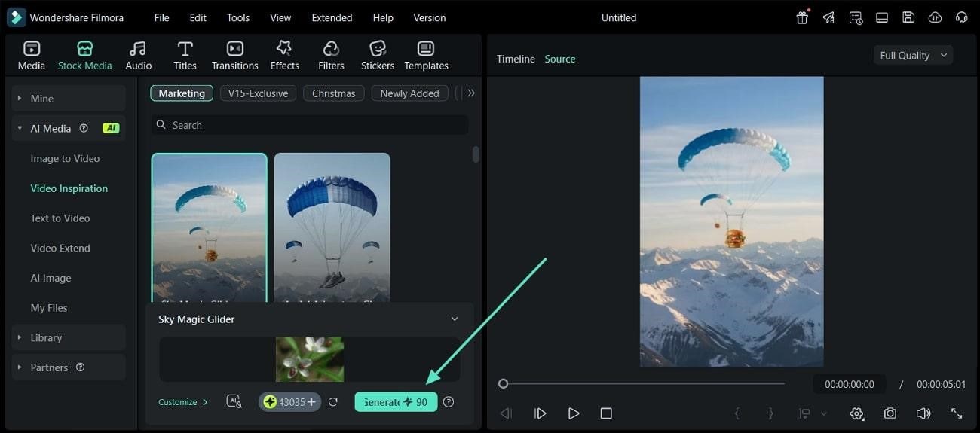Viewport: 980px width, 433px height.
Task: Click the mark out curly brace icon
Action: point(770,413)
